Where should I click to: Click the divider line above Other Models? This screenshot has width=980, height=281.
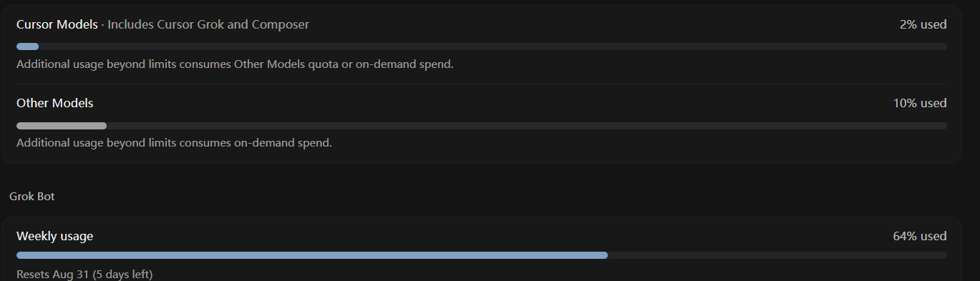[x=482, y=84]
